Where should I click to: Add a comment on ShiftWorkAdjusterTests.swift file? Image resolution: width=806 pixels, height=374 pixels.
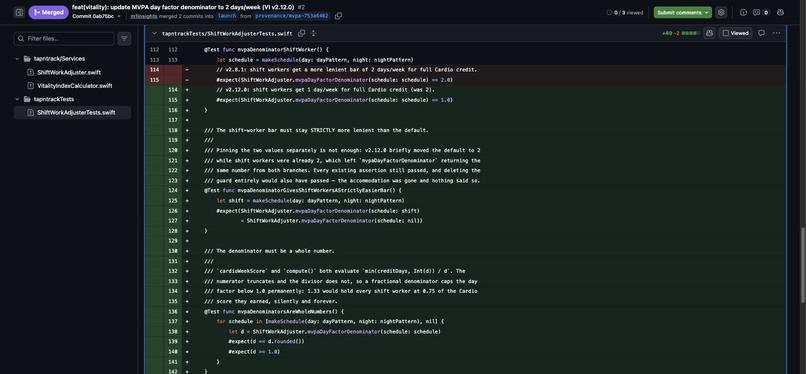click(x=761, y=33)
